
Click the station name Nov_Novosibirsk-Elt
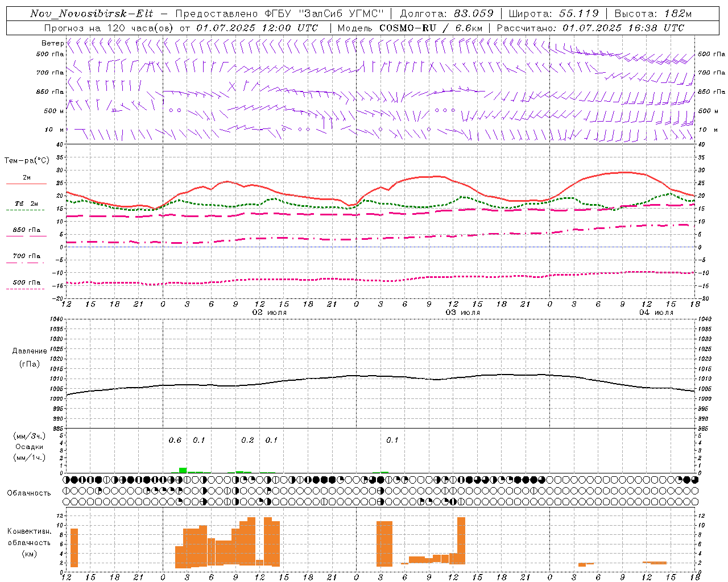[x=92, y=14]
